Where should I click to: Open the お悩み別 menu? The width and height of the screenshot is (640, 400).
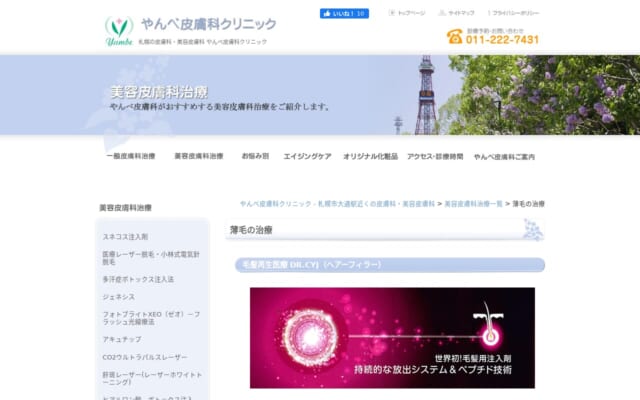(x=255, y=157)
